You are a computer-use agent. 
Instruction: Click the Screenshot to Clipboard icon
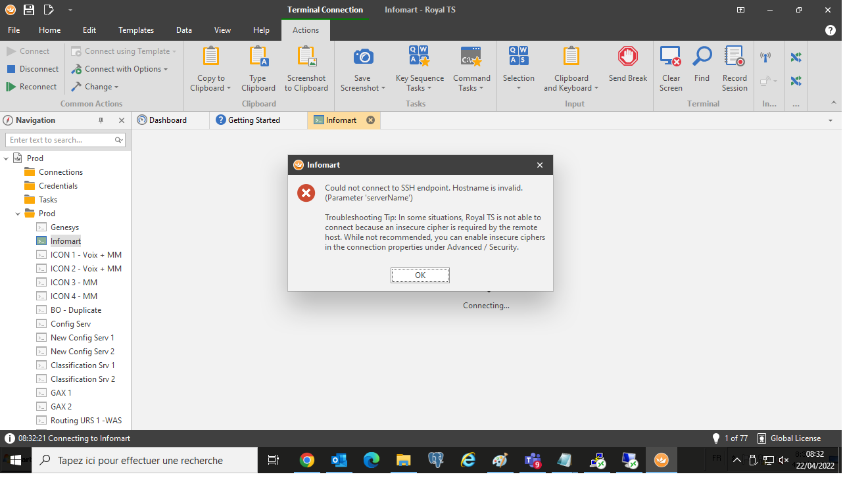(x=306, y=57)
